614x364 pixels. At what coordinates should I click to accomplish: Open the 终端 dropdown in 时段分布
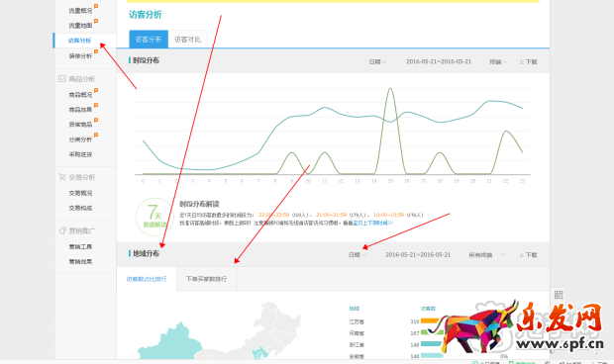[x=498, y=61]
